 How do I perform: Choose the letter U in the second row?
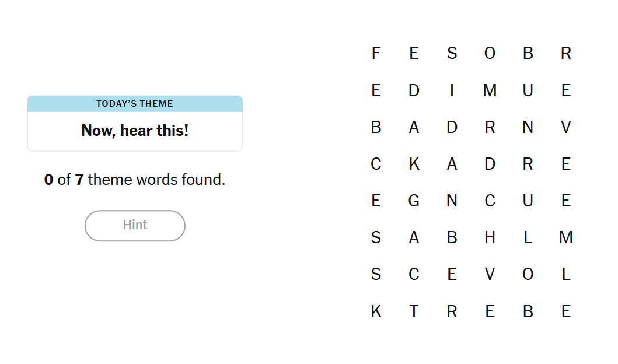pos(528,90)
